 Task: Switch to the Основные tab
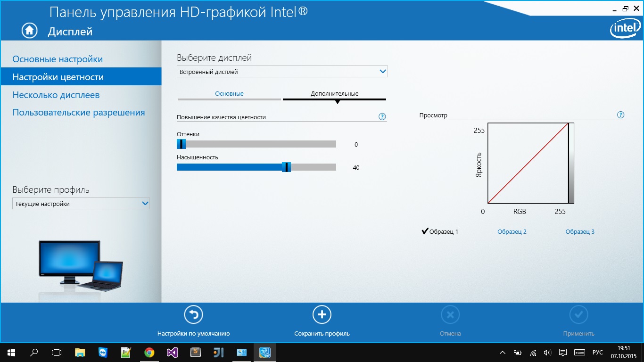coord(229,94)
